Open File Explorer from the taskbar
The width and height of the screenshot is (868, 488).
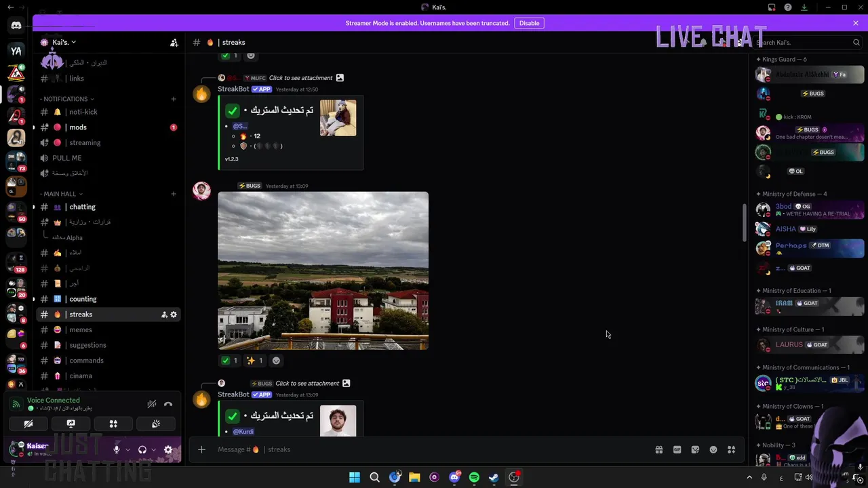[414, 478]
